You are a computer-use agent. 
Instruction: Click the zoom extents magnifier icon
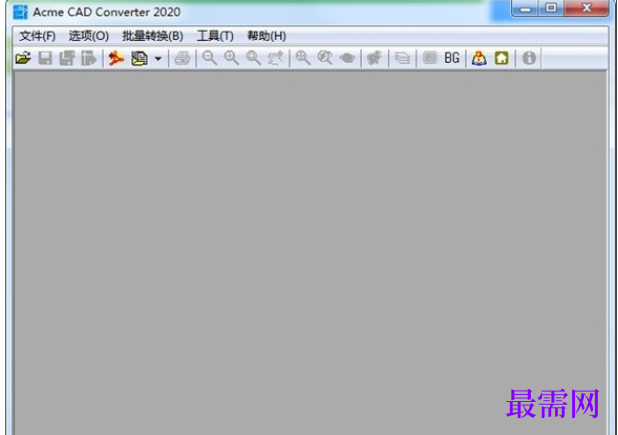tap(303, 58)
